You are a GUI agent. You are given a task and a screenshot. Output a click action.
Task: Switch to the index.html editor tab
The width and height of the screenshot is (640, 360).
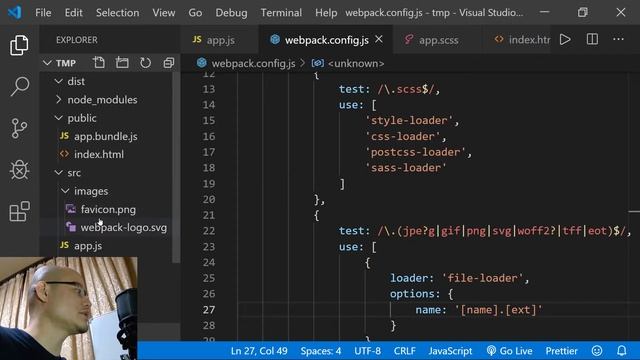pos(518,40)
